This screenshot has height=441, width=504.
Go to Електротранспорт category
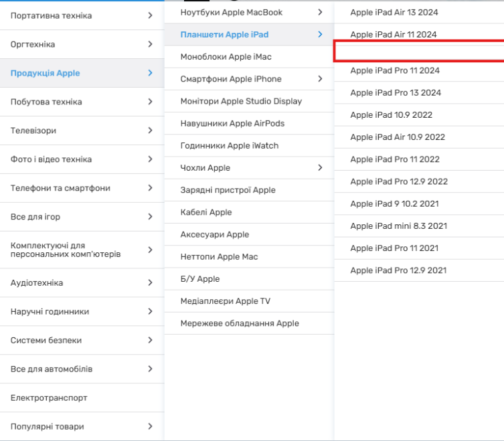pos(49,398)
